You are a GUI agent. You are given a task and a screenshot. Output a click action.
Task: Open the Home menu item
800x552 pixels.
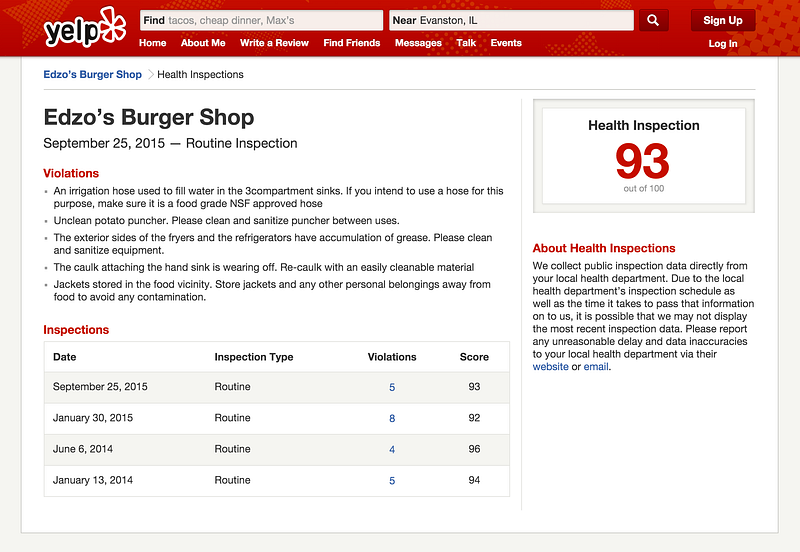click(x=153, y=43)
